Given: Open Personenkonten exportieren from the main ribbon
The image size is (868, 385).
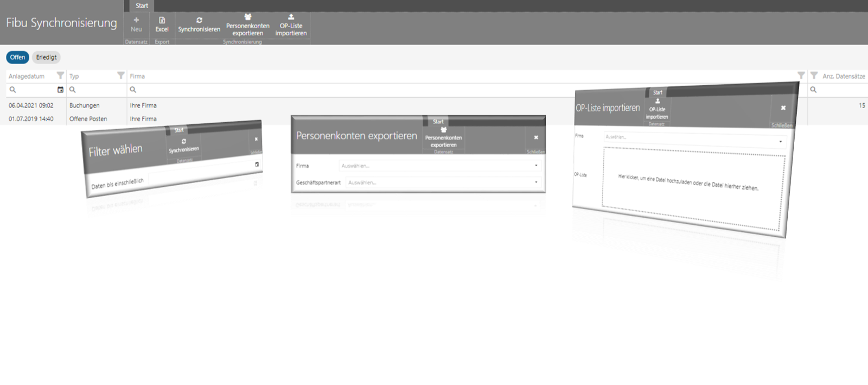Looking at the screenshot, I should [x=247, y=26].
